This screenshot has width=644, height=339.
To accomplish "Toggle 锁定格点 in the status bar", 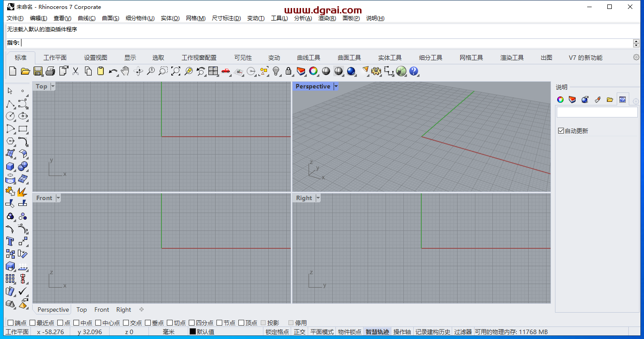I will coord(277,332).
